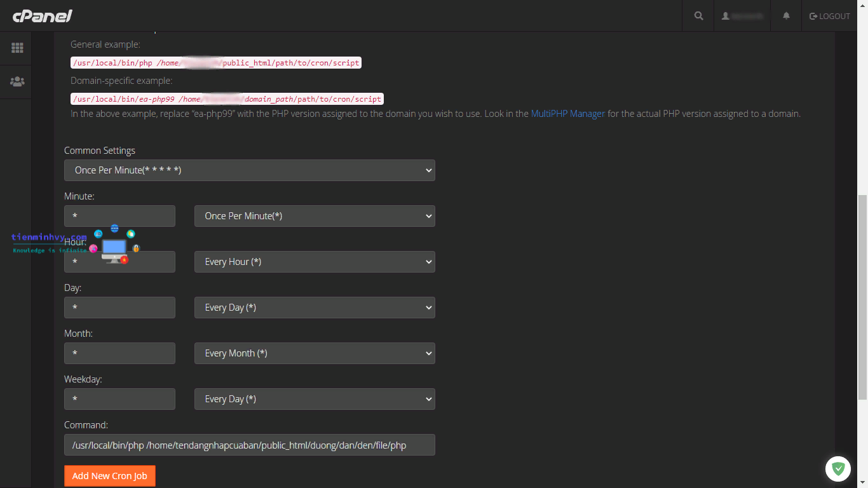Click the green shield badge icon
The height and width of the screenshot is (488, 868).
838,469
